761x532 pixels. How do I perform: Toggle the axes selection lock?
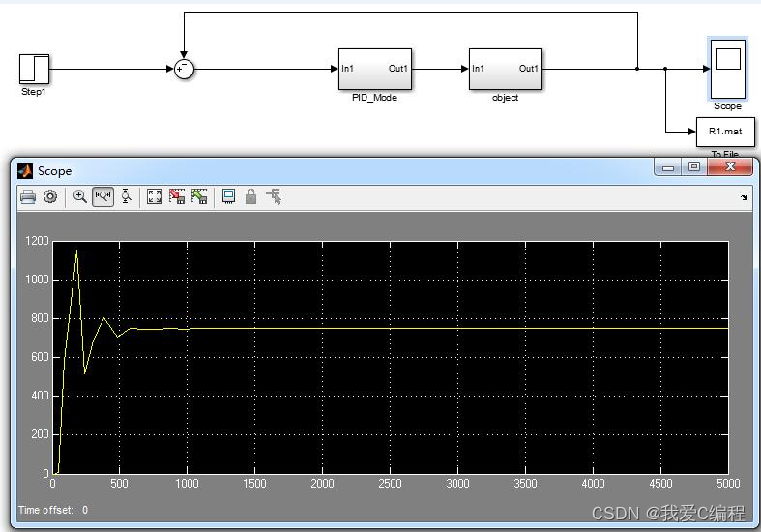(x=251, y=197)
